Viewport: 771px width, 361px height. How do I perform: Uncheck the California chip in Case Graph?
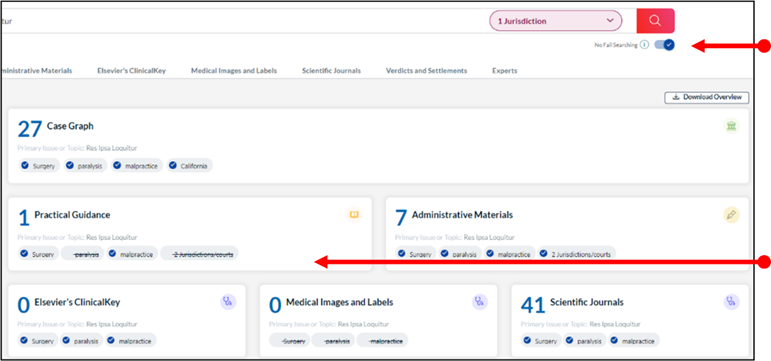[x=189, y=166]
